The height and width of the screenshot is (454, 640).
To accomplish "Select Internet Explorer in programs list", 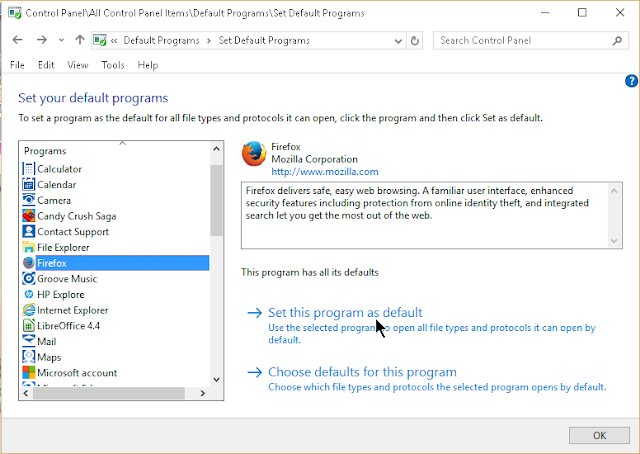I will 72,310.
